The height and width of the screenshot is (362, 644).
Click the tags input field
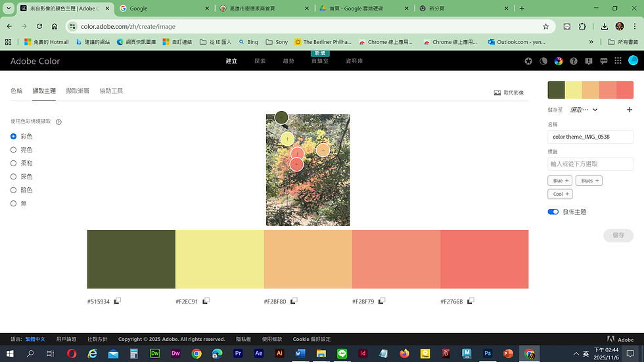tap(590, 164)
